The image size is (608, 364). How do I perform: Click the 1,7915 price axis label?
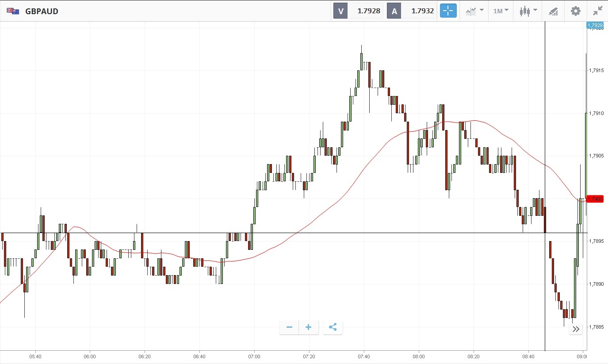coord(596,70)
